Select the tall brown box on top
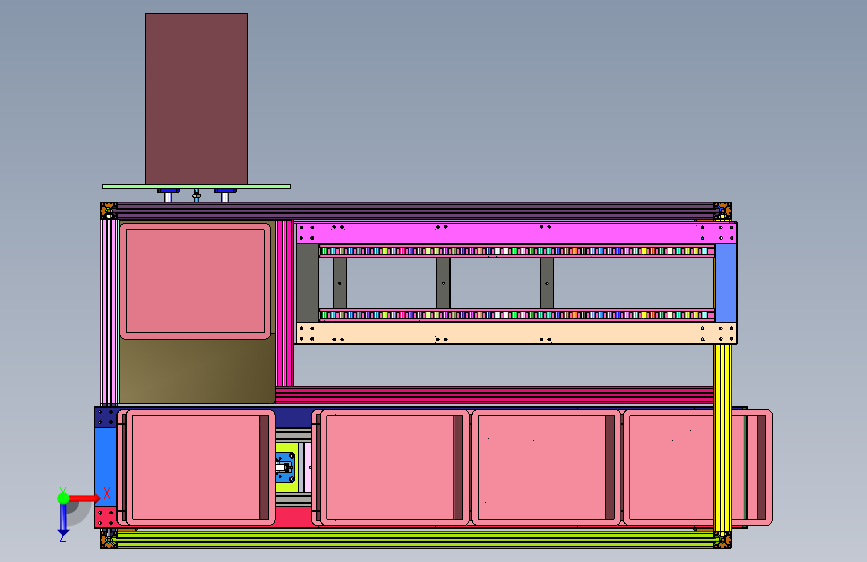Viewport: 867px width, 562px height. point(196,99)
